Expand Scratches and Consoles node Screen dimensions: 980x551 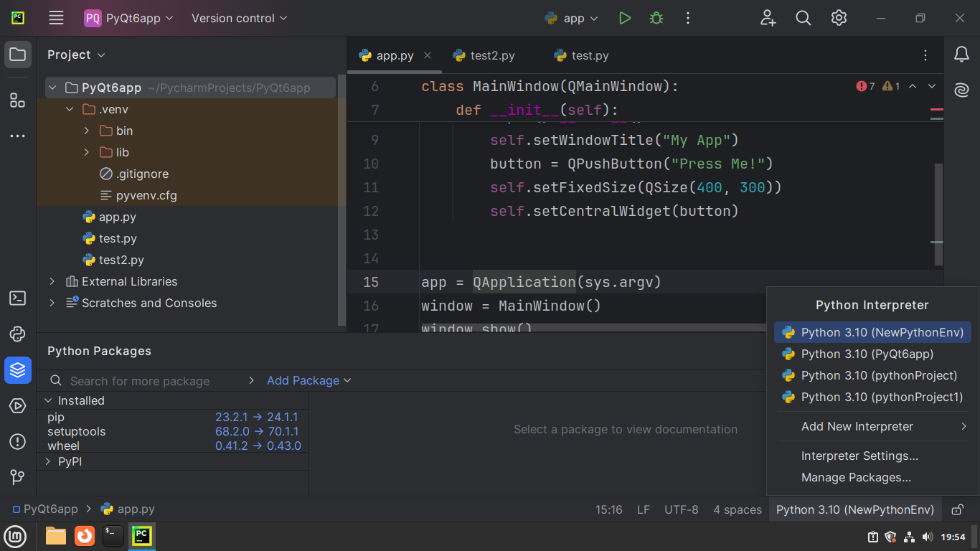tap(52, 303)
